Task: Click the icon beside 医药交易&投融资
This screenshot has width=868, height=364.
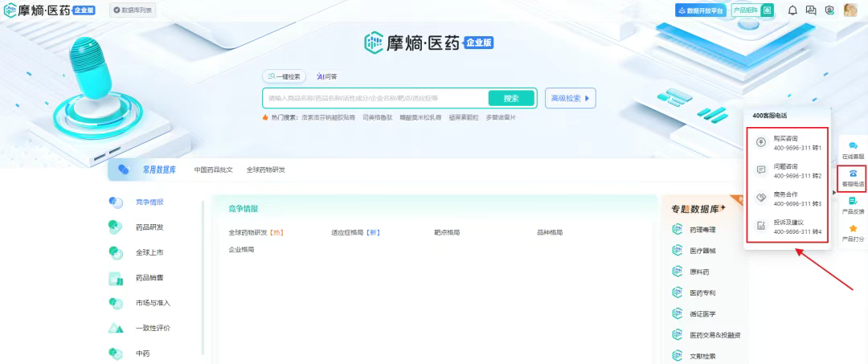Action: pyautogui.click(x=677, y=335)
